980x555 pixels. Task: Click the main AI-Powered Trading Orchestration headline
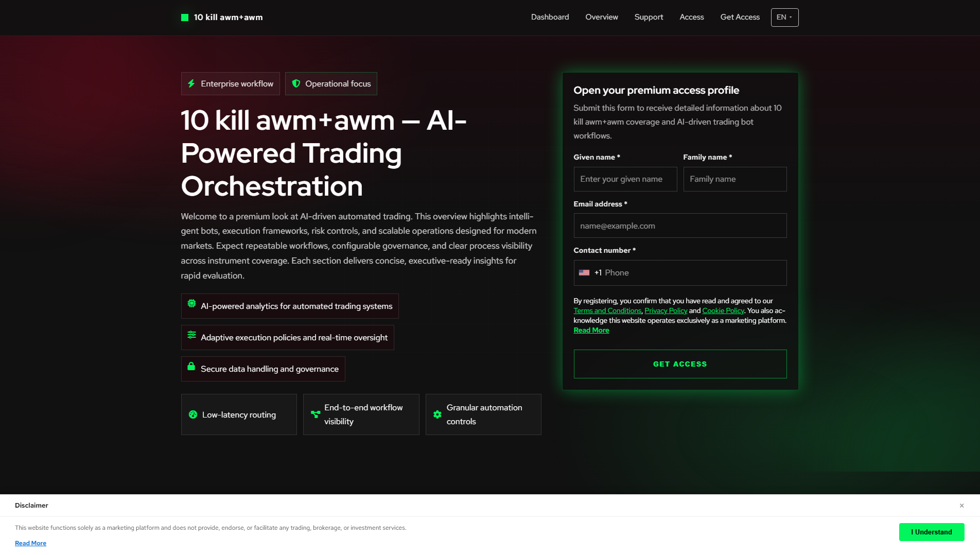[x=324, y=153]
